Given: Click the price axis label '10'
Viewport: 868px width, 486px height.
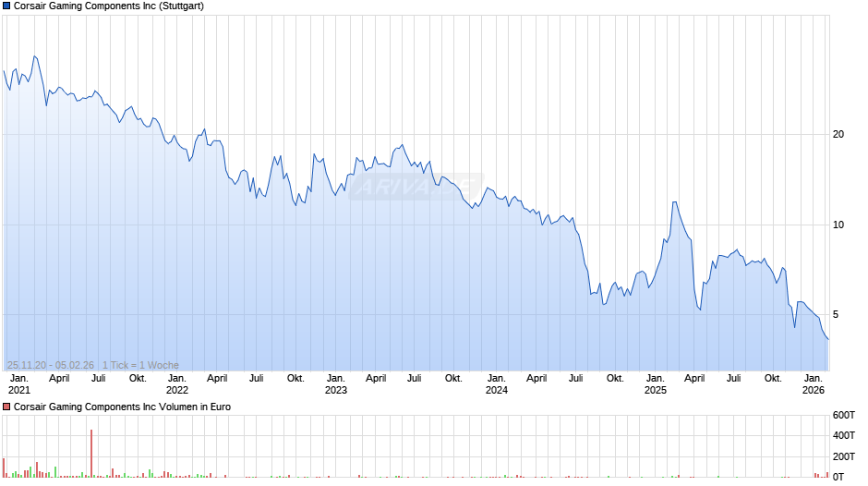Looking at the screenshot, I should click(x=838, y=225).
